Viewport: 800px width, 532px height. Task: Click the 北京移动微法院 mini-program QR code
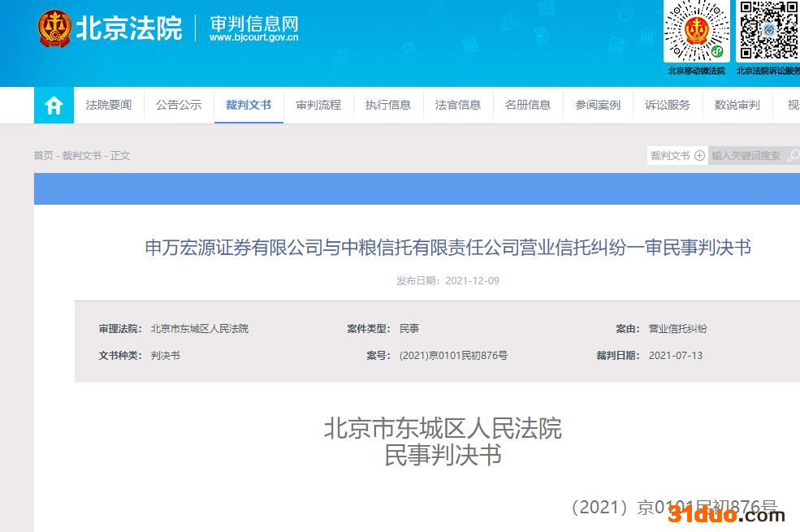pyautogui.click(x=696, y=32)
